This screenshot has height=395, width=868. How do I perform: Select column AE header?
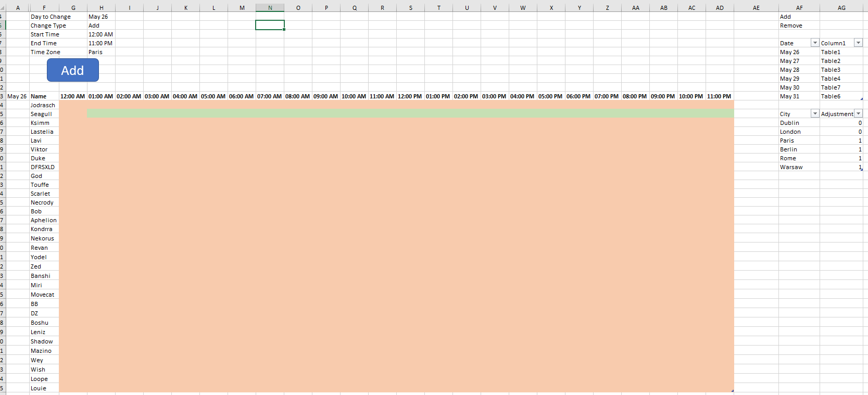click(x=756, y=8)
